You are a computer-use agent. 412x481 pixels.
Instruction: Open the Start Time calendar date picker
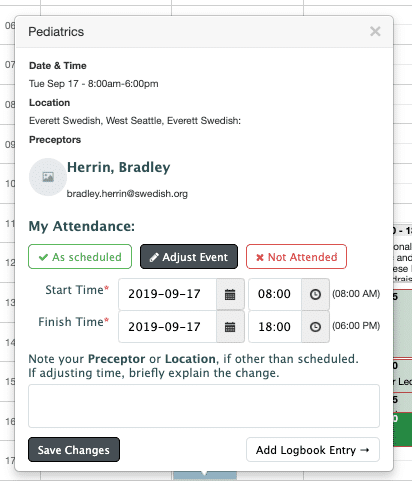pyautogui.click(x=230, y=295)
